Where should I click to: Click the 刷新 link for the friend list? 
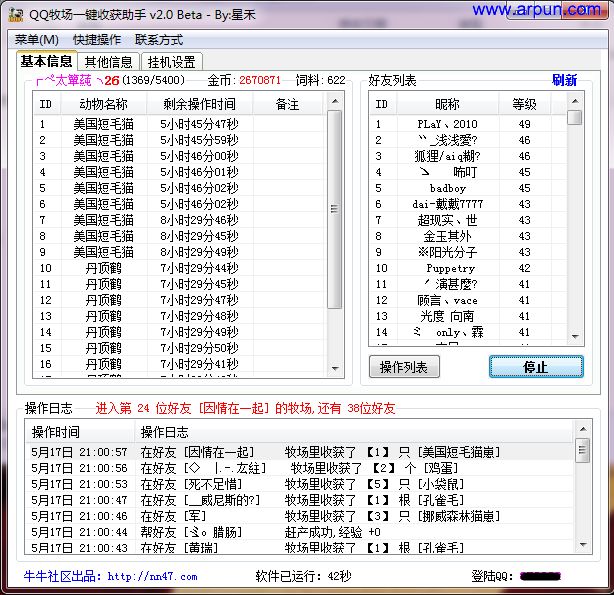(x=564, y=80)
